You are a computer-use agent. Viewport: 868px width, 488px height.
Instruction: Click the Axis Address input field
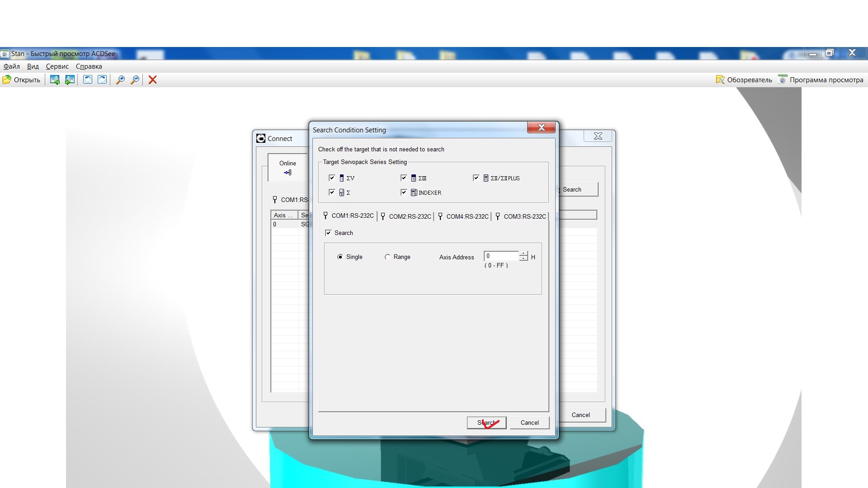tap(501, 256)
